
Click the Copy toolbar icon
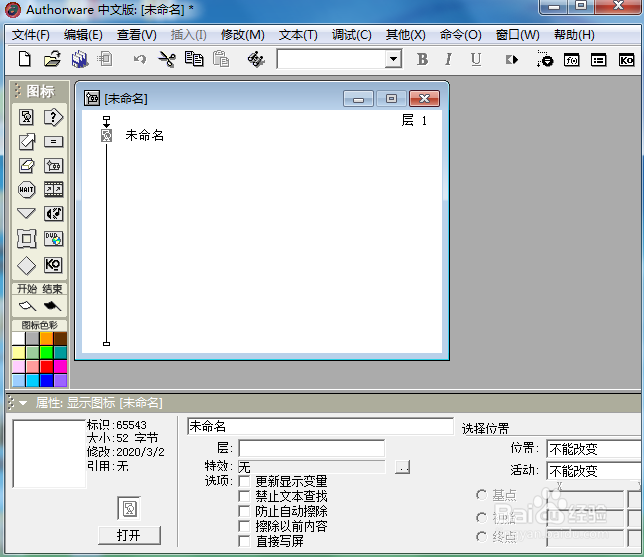tap(194, 60)
